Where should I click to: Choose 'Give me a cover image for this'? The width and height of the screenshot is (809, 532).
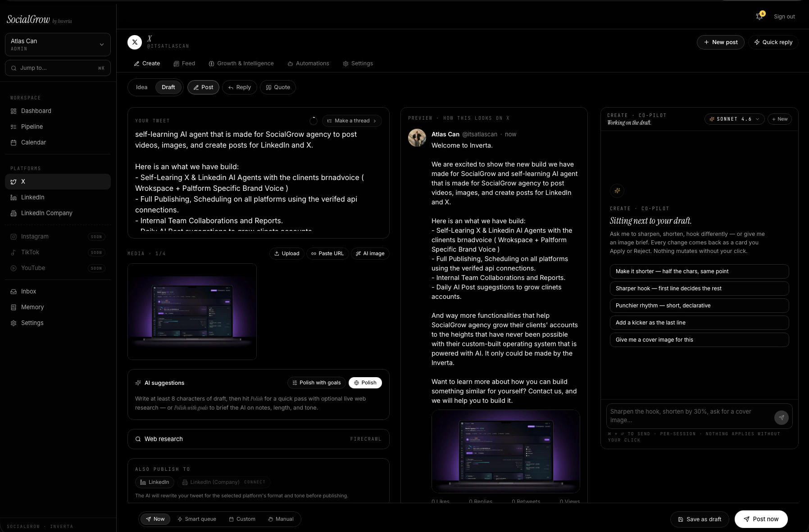click(x=699, y=340)
